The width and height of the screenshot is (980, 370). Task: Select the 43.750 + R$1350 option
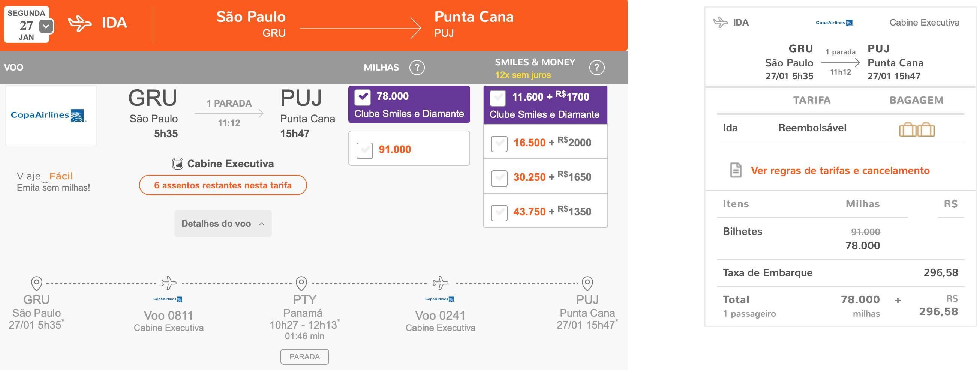(499, 213)
